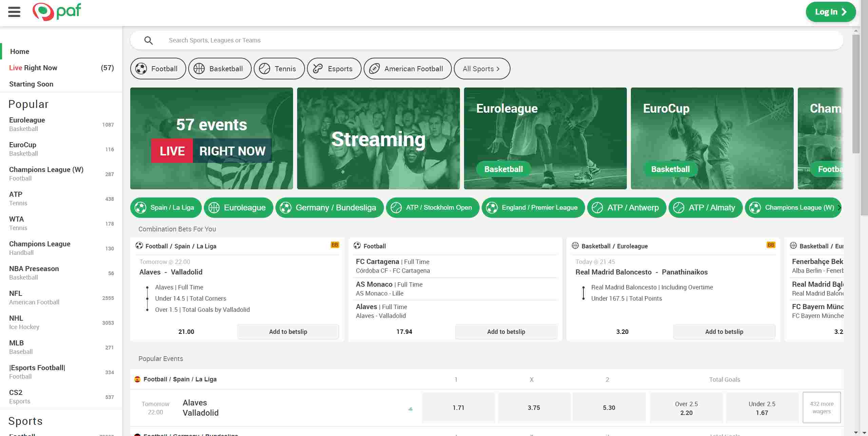Viewport: 868px width, 436px height.
Task: Click the tennis ball icon in Tennis pill
Action: coord(265,69)
